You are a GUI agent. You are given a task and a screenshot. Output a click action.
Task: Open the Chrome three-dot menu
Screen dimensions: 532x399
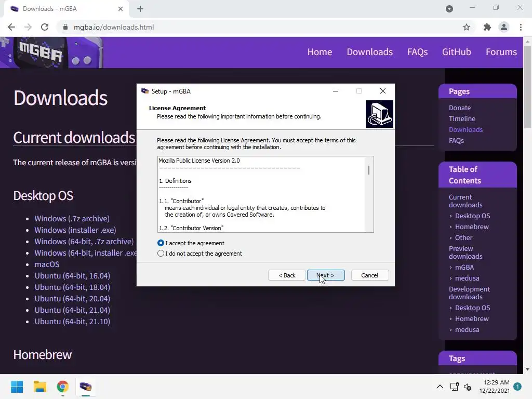[x=521, y=27]
